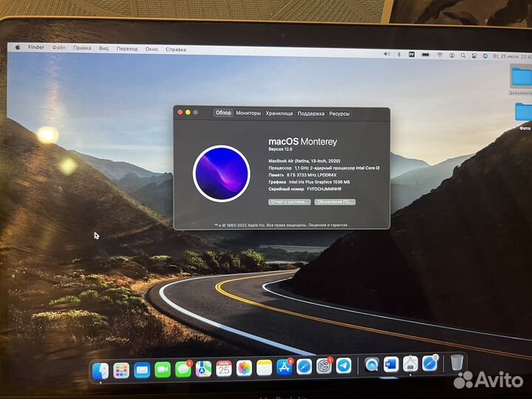Select the Документы folder on desktop

pos(520,81)
